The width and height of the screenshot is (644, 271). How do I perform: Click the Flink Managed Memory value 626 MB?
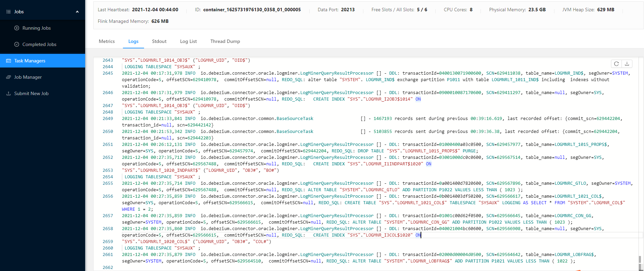tap(160, 21)
